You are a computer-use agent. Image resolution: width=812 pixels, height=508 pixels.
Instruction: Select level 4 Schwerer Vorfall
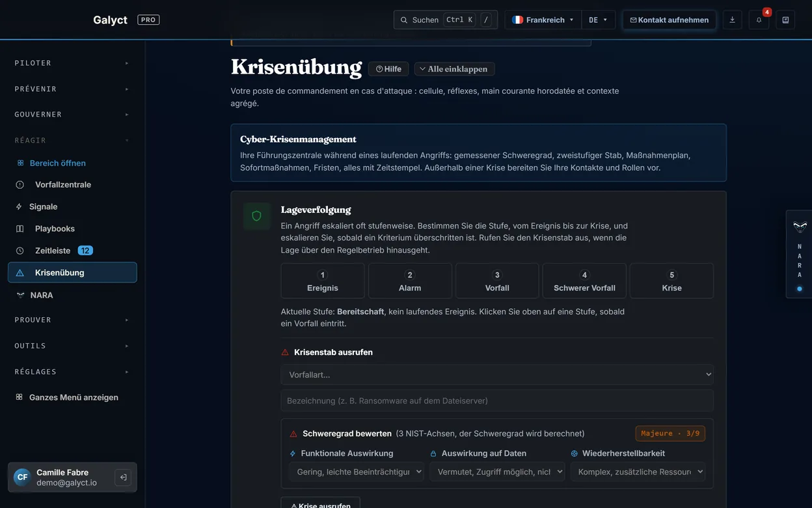coord(584,281)
